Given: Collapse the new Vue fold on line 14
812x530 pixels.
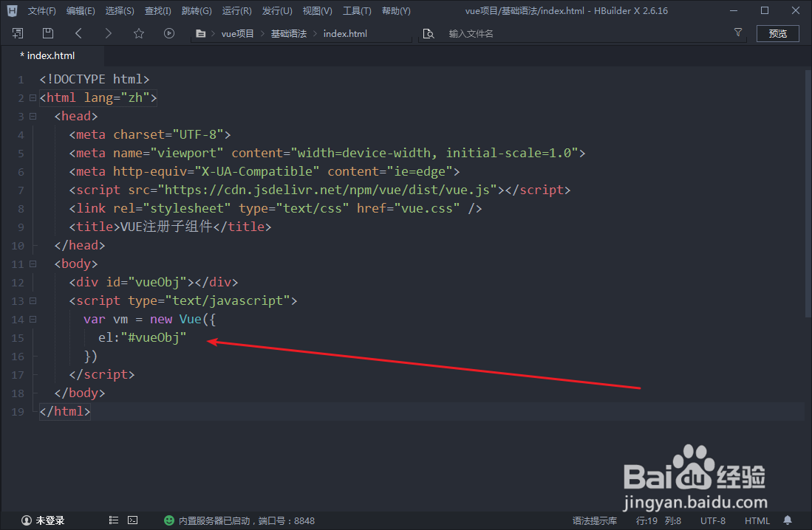Looking at the screenshot, I should click(x=33, y=320).
